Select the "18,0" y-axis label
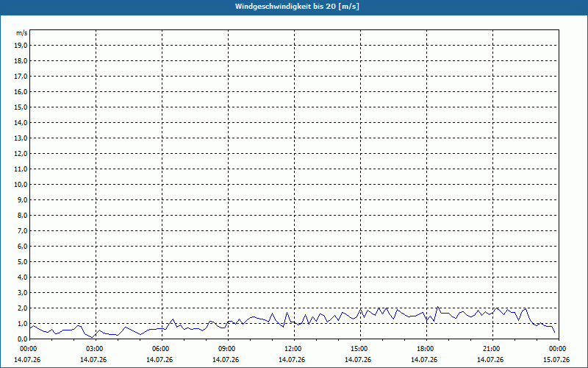 coord(21,61)
